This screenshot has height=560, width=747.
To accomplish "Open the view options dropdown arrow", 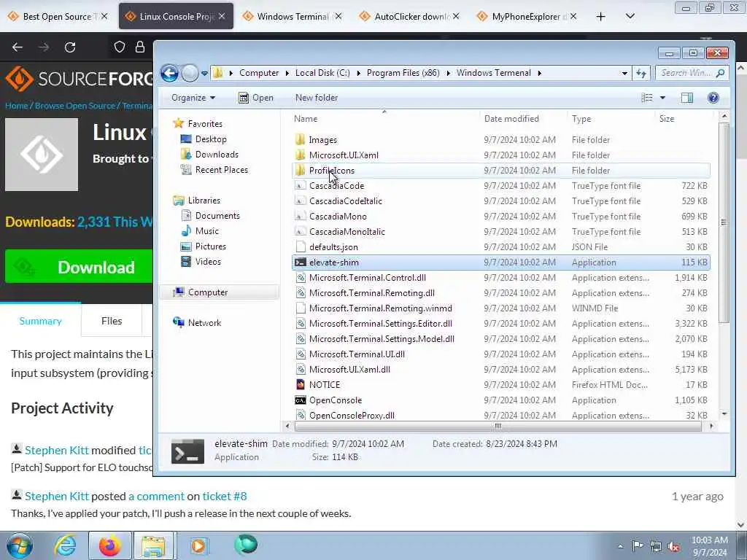I will click(662, 98).
